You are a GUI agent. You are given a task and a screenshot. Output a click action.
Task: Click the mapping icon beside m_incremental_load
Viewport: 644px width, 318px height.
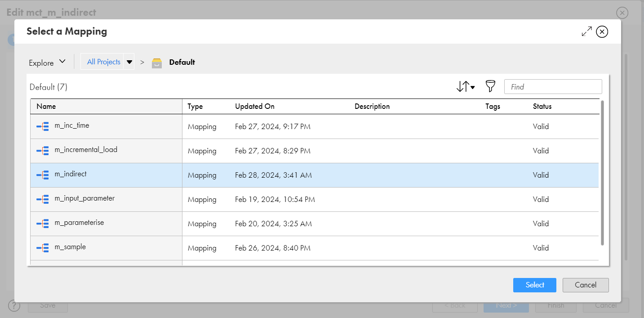(43, 151)
